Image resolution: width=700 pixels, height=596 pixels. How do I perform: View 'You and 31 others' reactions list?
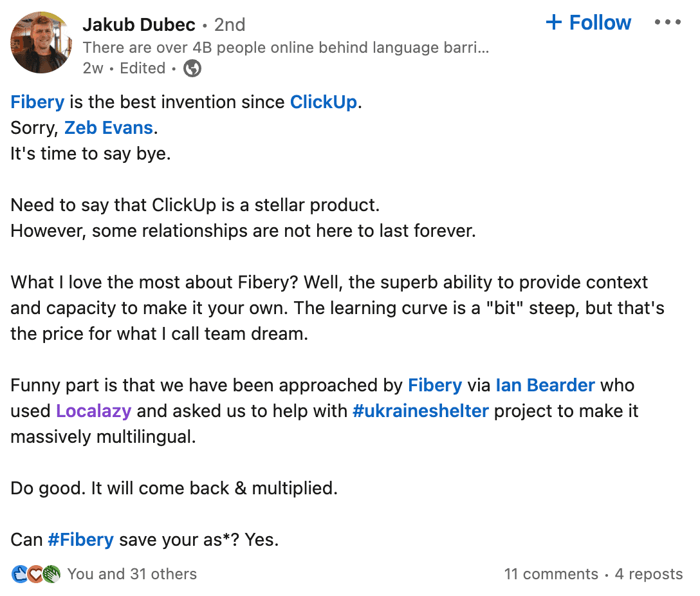[132, 574]
